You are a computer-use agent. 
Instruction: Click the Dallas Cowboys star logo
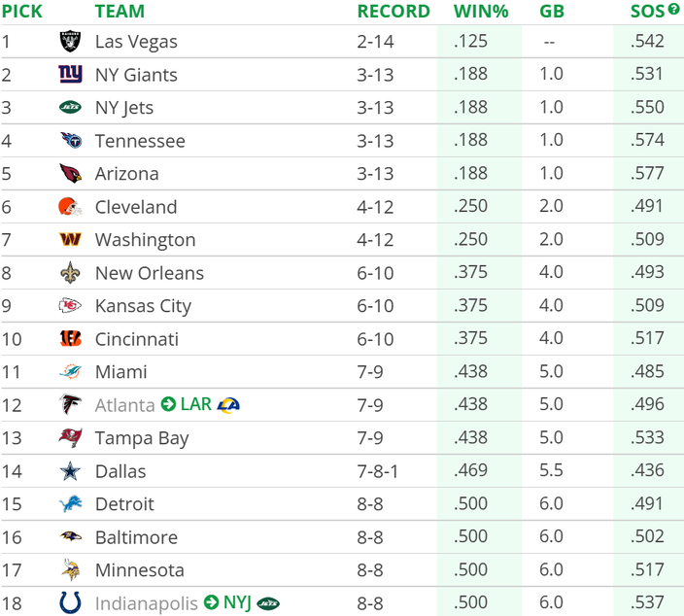70,471
